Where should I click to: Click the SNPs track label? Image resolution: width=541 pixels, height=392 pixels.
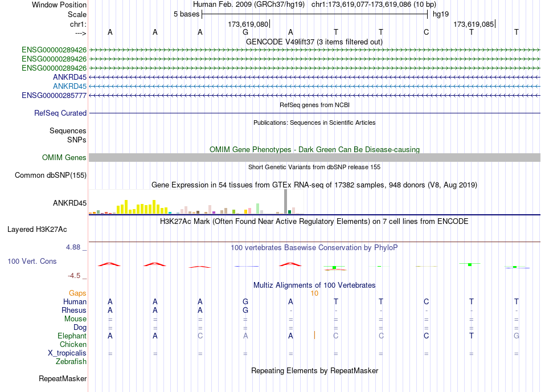(x=77, y=140)
